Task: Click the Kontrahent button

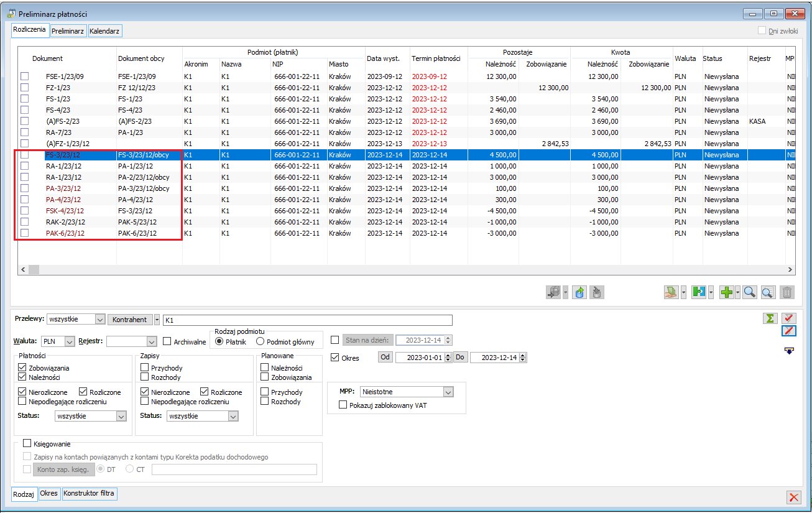Action: [x=131, y=320]
